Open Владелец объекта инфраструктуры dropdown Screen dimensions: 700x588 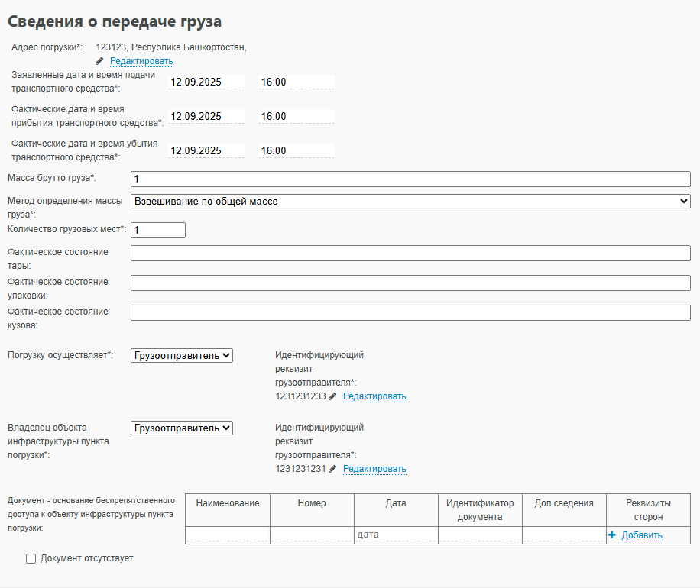click(x=182, y=428)
